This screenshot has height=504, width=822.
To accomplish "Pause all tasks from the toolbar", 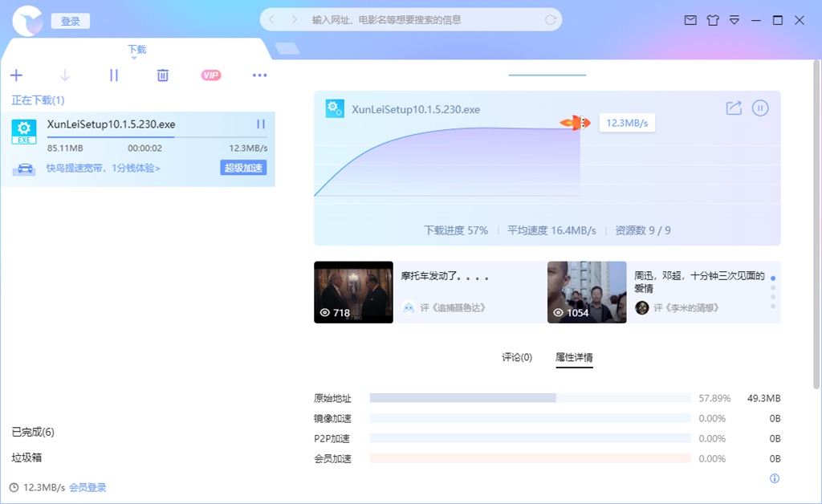I will point(114,75).
